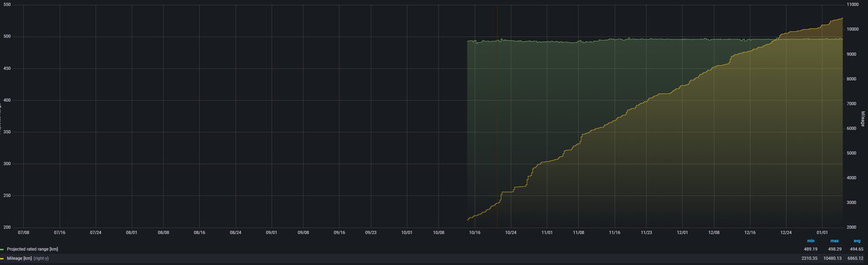Click the 07/08 x-axis date label
Viewport: 868px width, 265px height.
pyautogui.click(x=23, y=232)
